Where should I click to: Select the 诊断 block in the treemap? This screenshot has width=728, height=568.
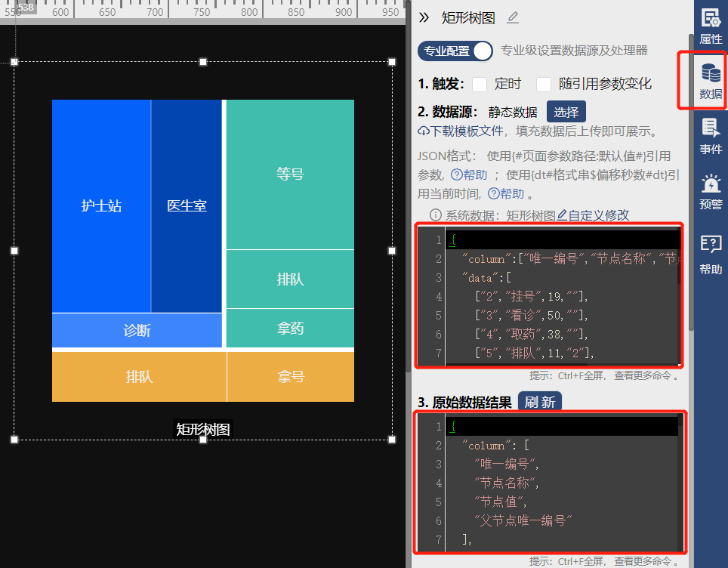[137, 330]
